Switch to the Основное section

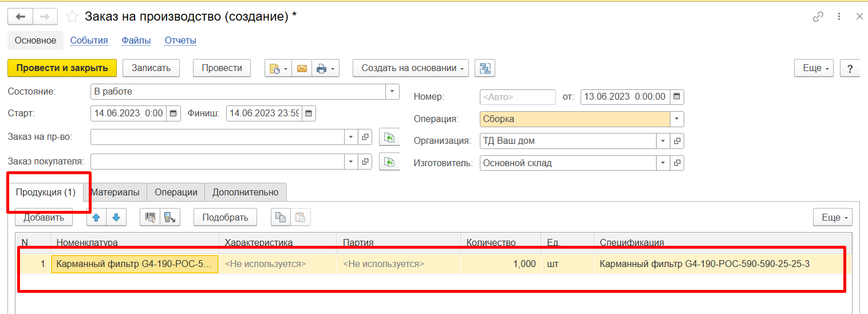pos(35,41)
